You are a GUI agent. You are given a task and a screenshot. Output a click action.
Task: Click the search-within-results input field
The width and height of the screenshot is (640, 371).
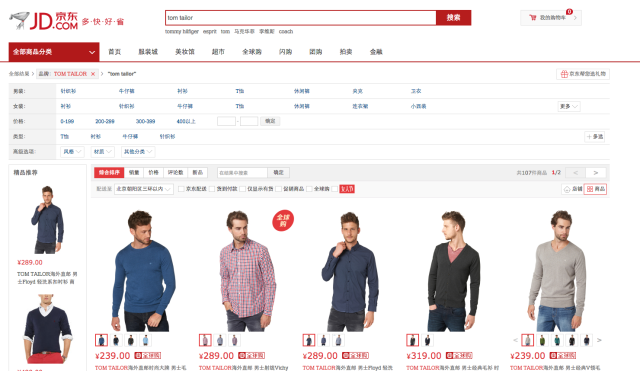pos(242,173)
